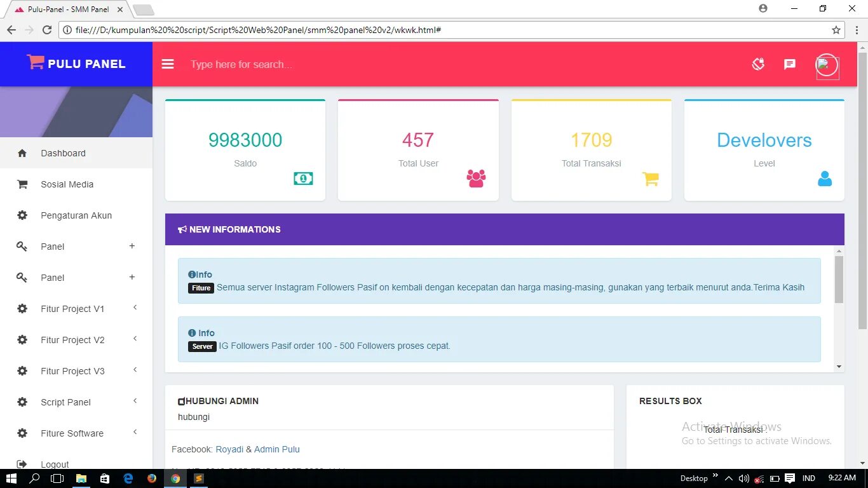Click the phone rotate icon in the red header

758,64
